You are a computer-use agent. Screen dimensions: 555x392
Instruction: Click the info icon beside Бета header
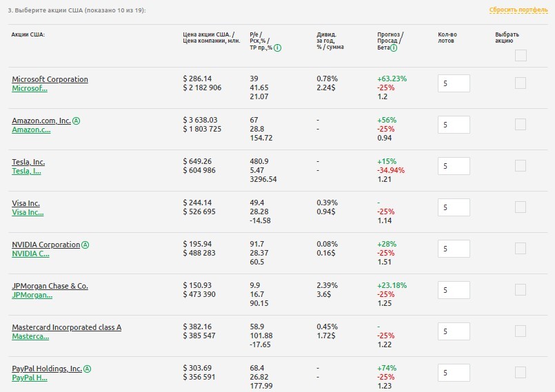tap(394, 48)
